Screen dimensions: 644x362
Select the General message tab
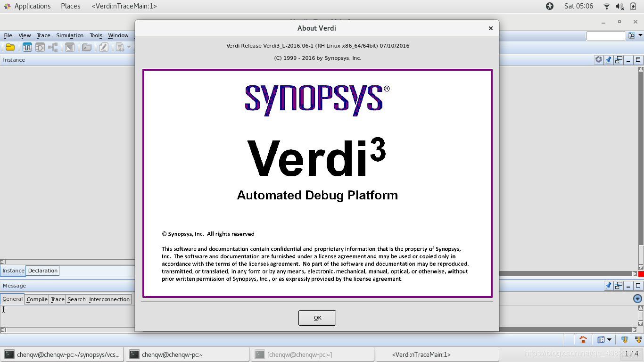click(12, 299)
